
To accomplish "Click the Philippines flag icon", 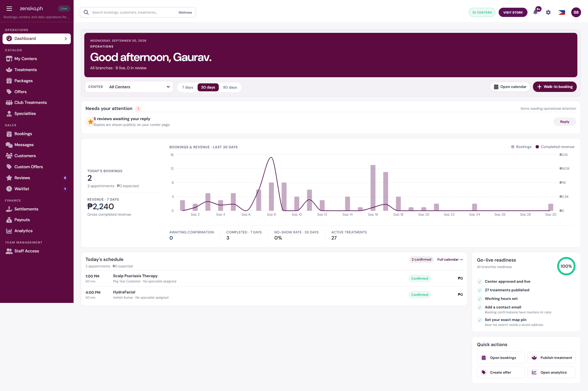I will [x=562, y=12].
